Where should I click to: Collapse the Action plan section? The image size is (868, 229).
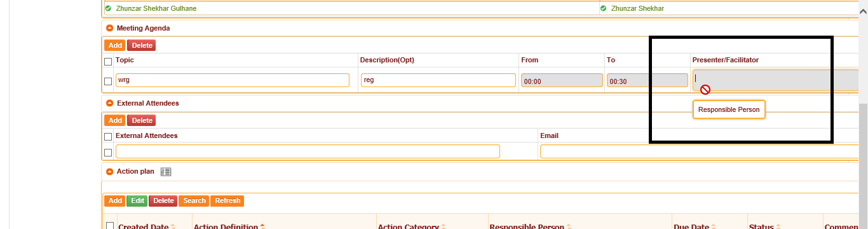(x=109, y=172)
